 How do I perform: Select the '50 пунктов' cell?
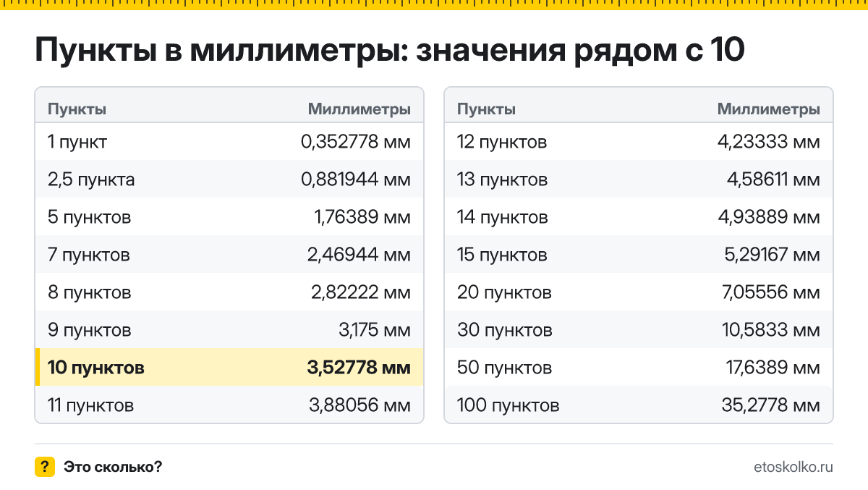coord(505,368)
